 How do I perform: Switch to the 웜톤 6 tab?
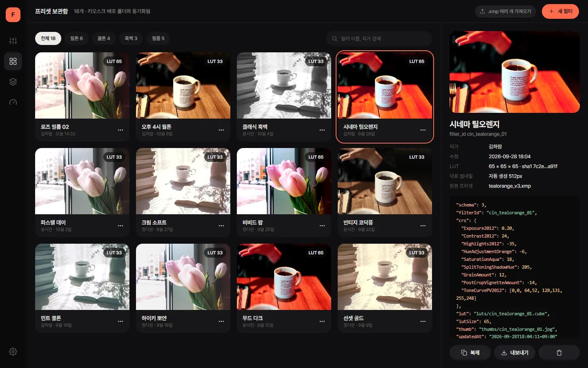click(76, 38)
